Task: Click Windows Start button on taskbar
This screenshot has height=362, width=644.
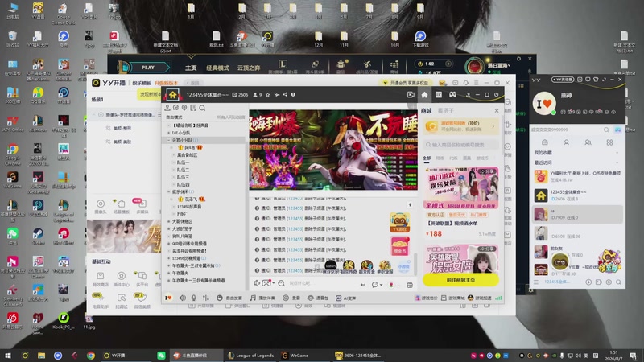Action: point(7,356)
